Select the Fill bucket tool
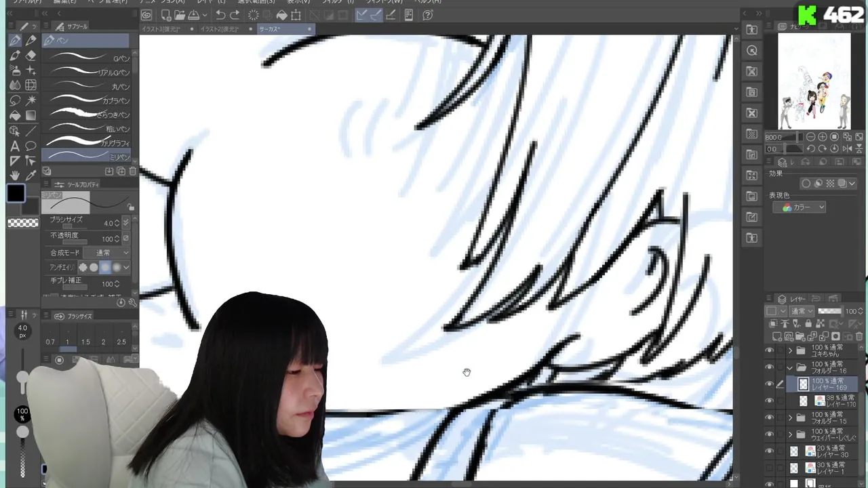 15,115
